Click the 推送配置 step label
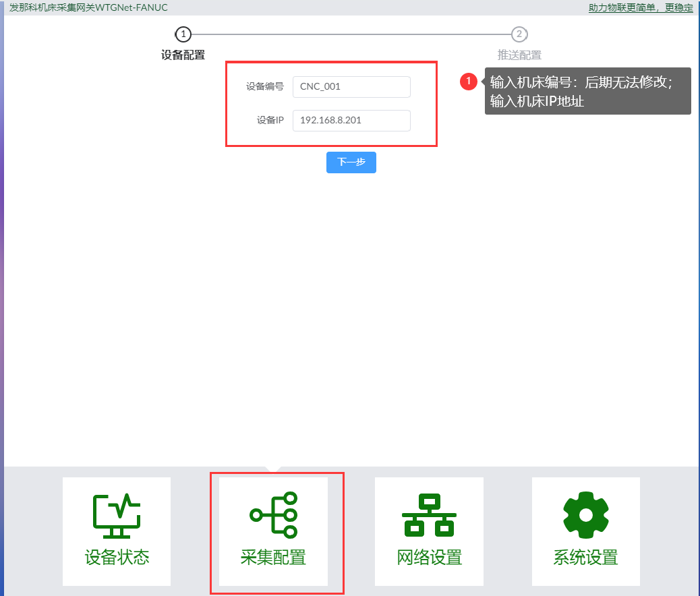 click(519, 55)
